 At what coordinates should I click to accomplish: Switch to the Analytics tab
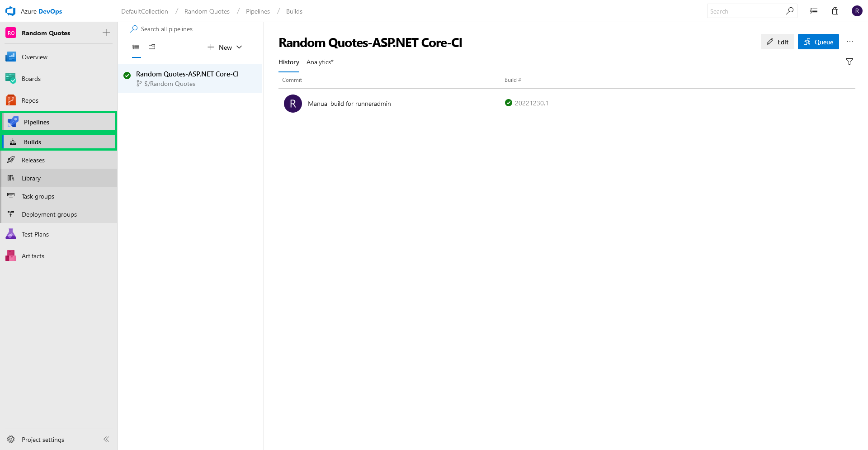pyautogui.click(x=320, y=62)
